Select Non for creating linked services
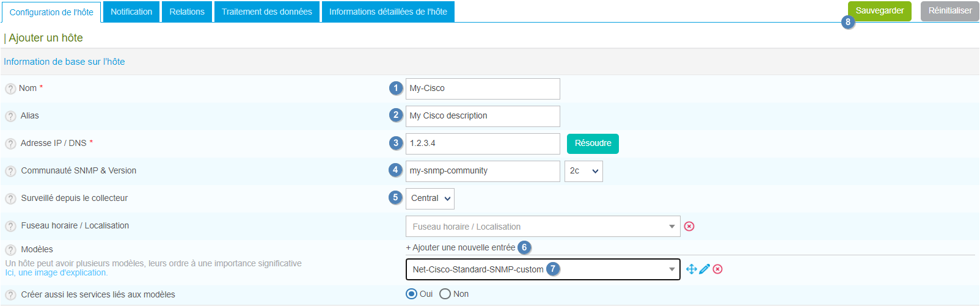Screen dimensions: 980x306 pos(445,294)
